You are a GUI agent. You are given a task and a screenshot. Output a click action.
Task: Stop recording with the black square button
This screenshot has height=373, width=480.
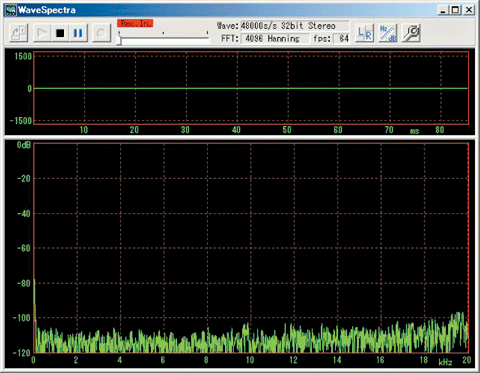tap(60, 33)
